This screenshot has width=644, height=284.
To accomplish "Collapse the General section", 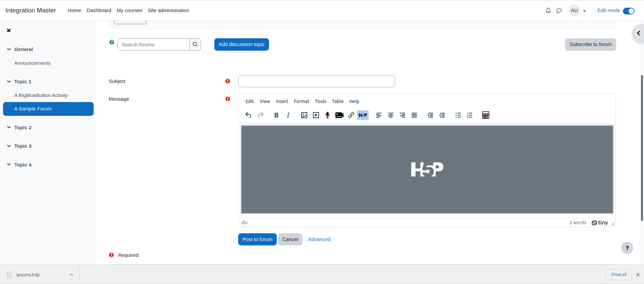I will click(9, 49).
